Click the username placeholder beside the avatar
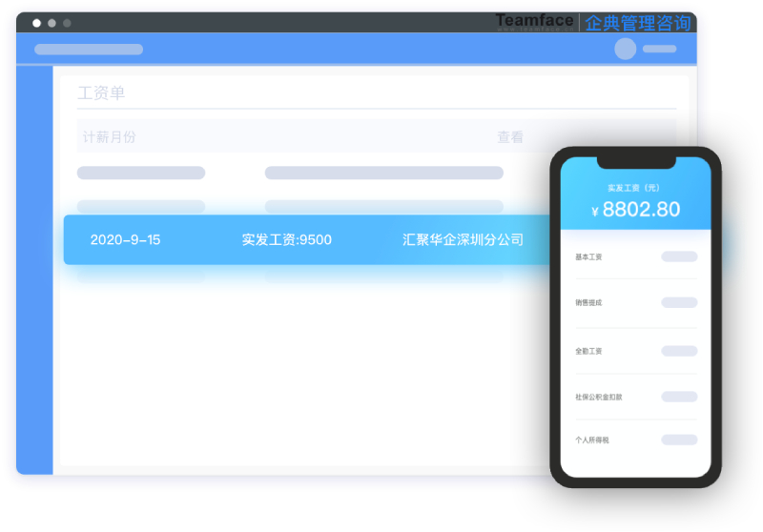Image resolution: width=763 pixels, height=532 pixels. 659,50
